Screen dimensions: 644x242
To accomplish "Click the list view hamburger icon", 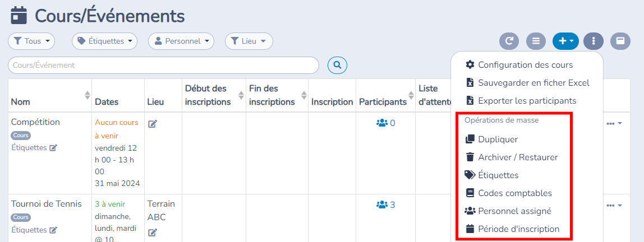I will tap(536, 41).
